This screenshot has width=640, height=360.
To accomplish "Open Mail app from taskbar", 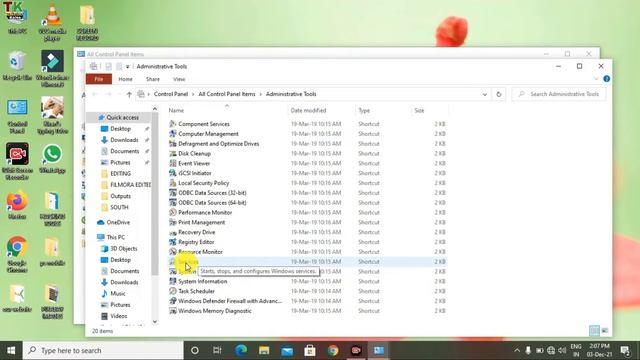I will pyautogui.click(x=287, y=350).
